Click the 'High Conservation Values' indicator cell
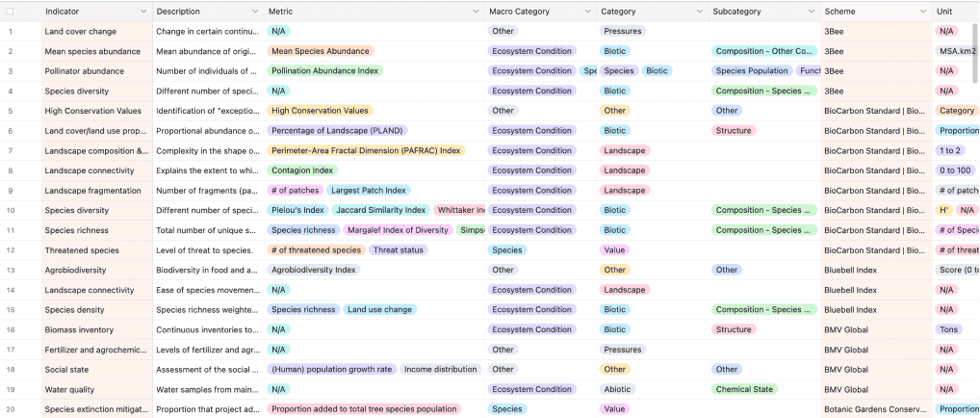The width and height of the screenshot is (980, 418). (97, 111)
